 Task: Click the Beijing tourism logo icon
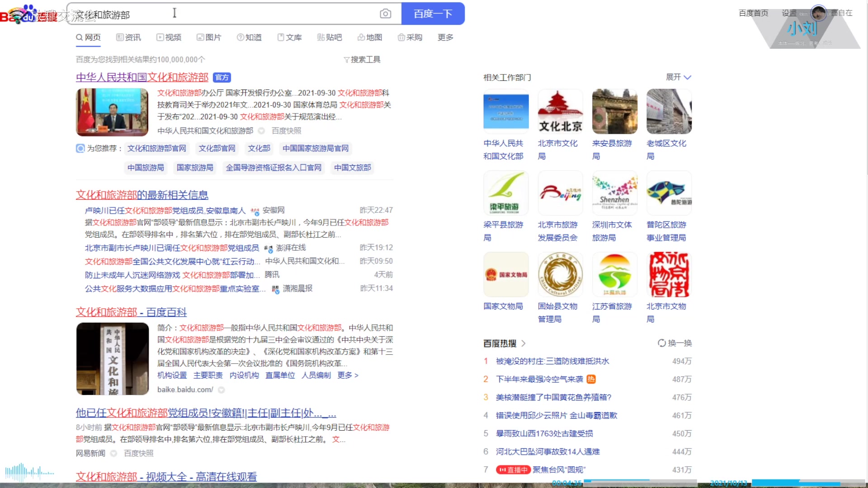click(560, 193)
